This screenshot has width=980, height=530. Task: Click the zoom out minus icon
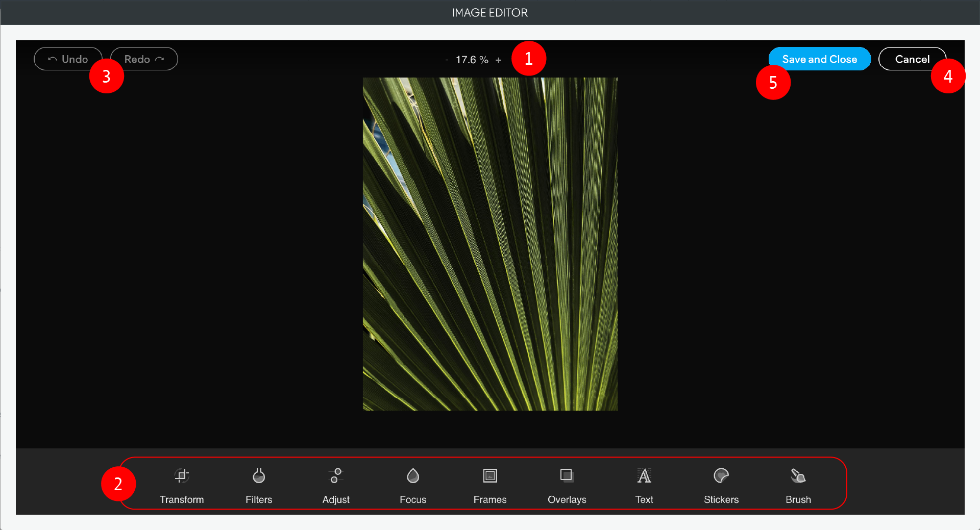coord(447,60)
